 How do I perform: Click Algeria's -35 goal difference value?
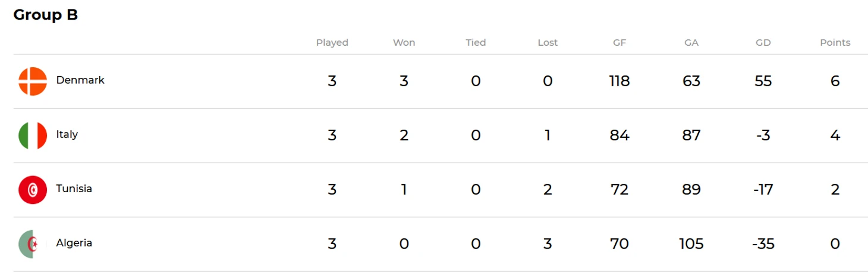tap(763, 244)
